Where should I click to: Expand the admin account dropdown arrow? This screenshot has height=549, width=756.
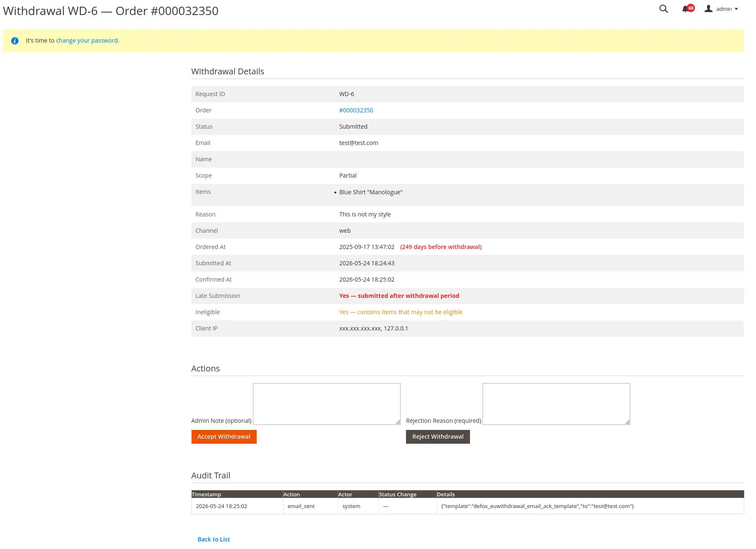[736, 9]
